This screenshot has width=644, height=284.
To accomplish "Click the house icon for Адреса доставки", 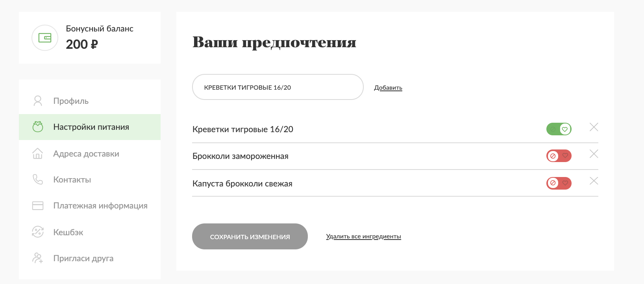I will 37,153.
